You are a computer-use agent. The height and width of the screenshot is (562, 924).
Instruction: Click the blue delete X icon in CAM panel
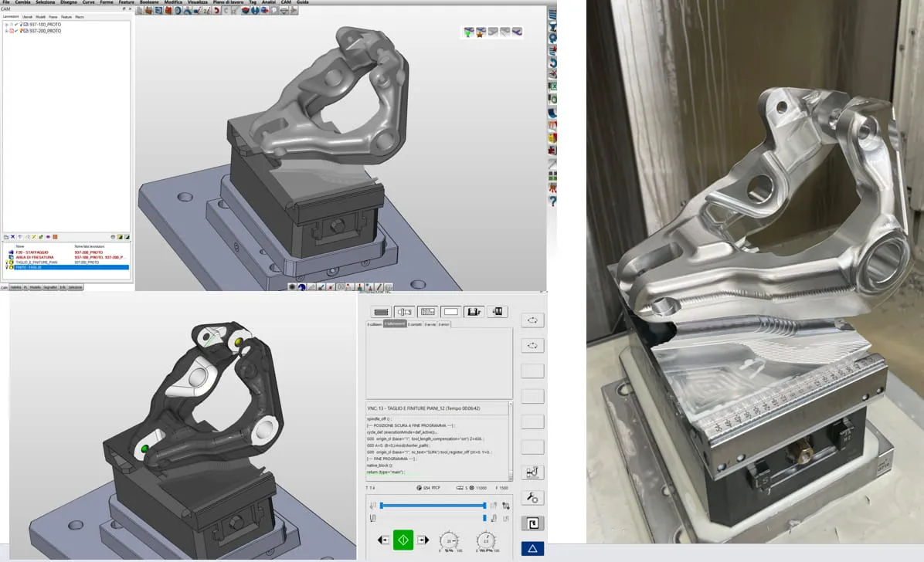tap(13, 237)
